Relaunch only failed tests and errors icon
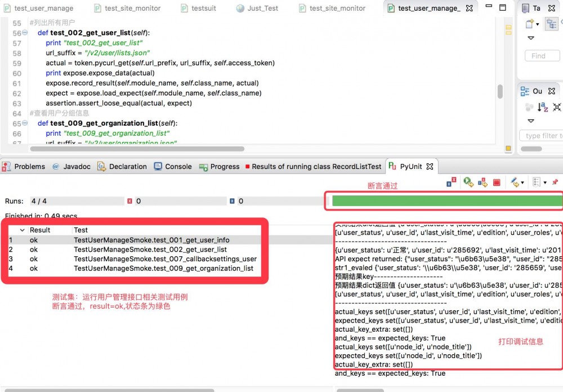Viewport: 563px width, 392px height. click(x=482, y=182)
